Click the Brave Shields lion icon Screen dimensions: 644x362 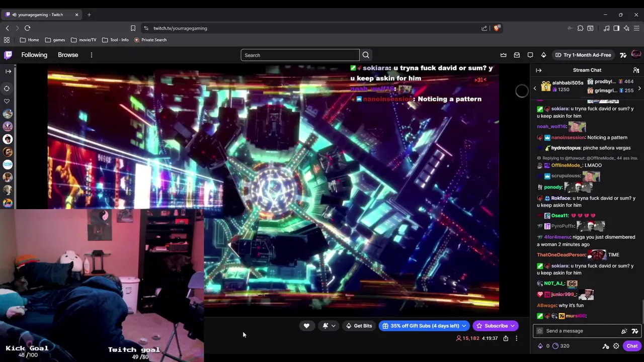pyautogui.click(x=497, y=28)
